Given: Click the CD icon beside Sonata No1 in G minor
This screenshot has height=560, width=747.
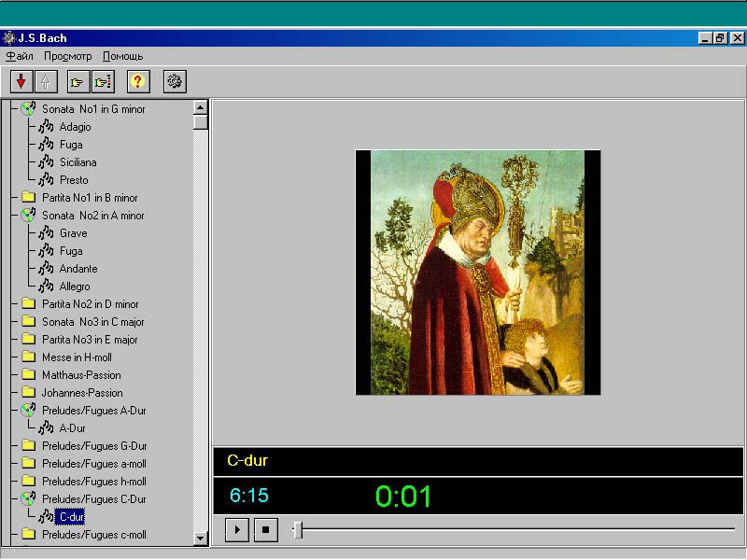Looking at the screenshot, I should coord(28,109).
